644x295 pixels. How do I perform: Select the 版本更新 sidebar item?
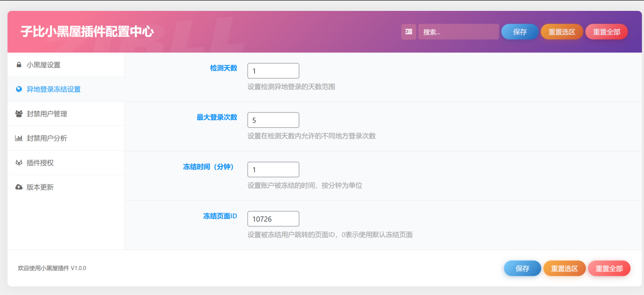(40, 187)
